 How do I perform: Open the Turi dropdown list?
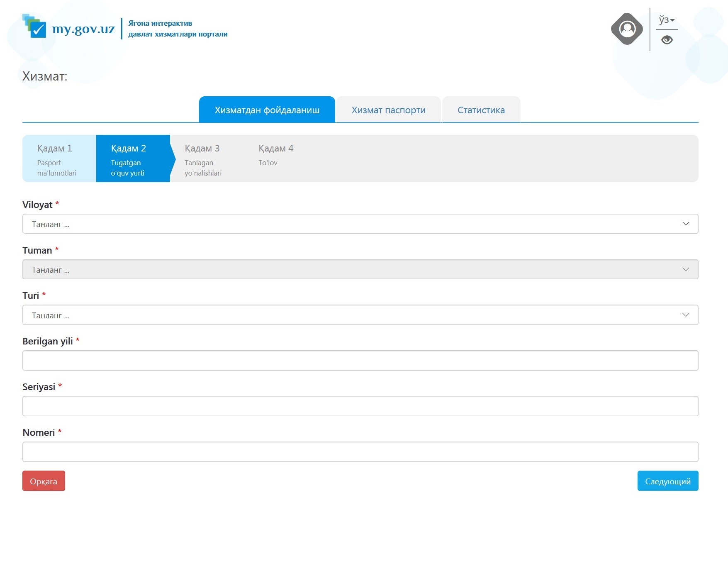click(x=360, y=315)
